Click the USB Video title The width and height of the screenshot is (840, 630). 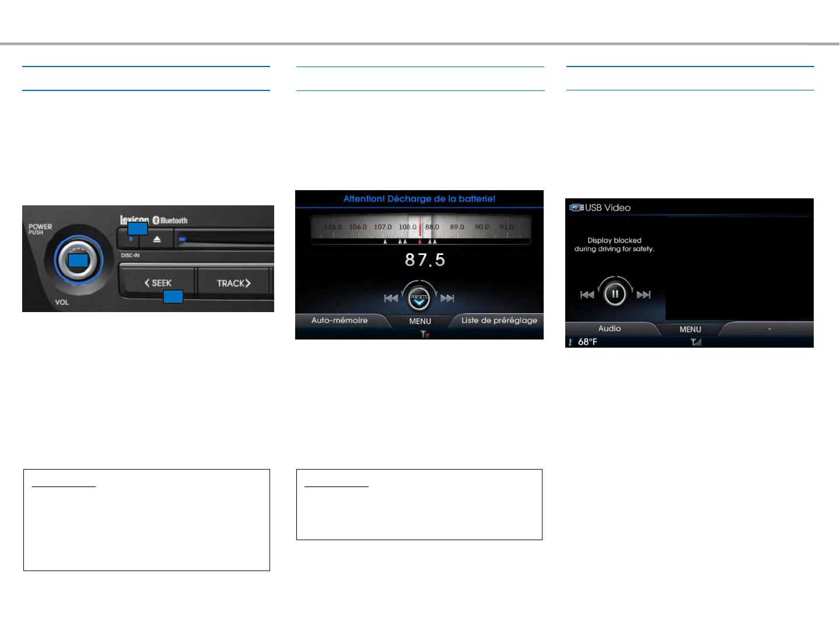tap(608, 208)
